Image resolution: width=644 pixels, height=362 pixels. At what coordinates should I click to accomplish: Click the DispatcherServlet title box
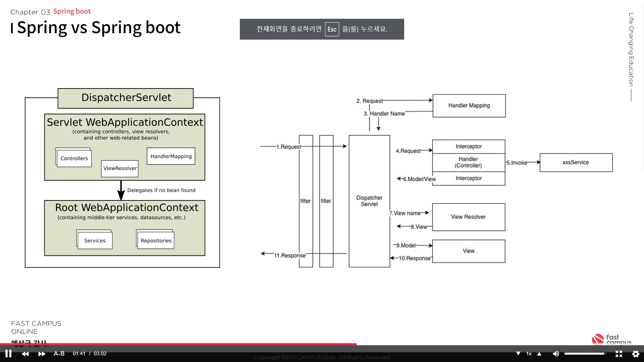click(x=126, y=98)
